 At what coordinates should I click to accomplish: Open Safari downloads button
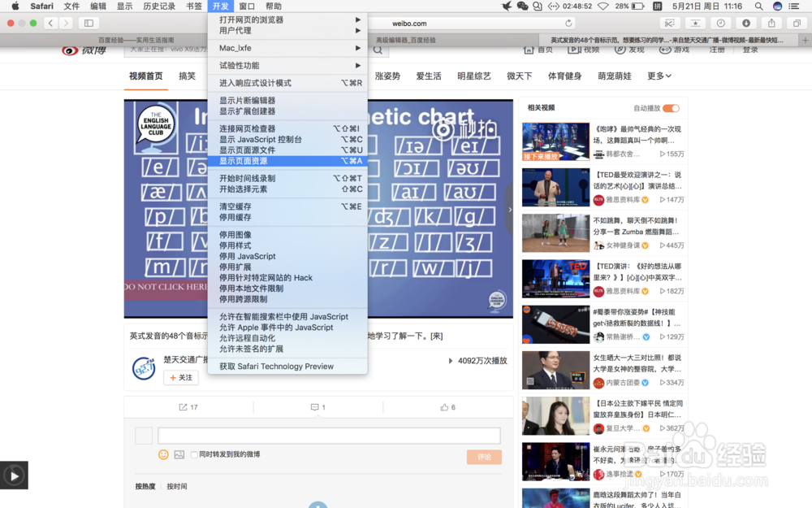point(745,23)
